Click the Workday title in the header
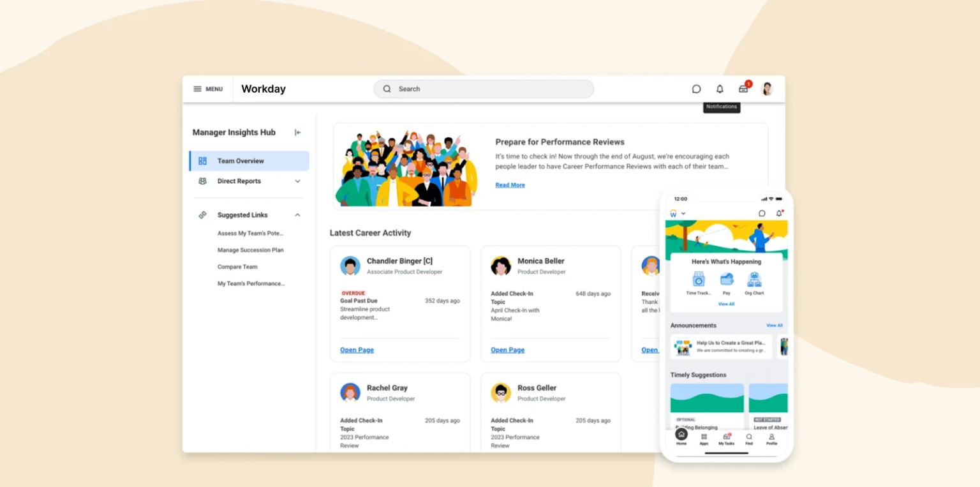This screenshot has width=980, height=487. coord(264,89)
